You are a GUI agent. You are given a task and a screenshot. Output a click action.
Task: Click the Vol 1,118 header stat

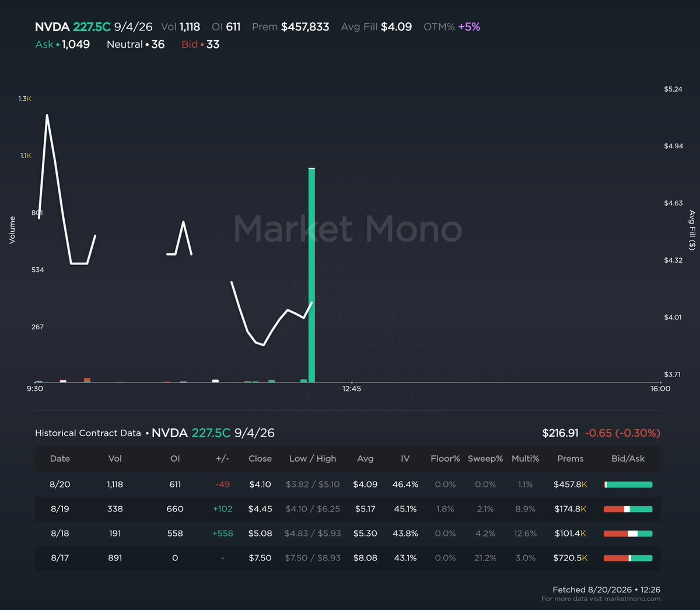[x=180, y=27]
